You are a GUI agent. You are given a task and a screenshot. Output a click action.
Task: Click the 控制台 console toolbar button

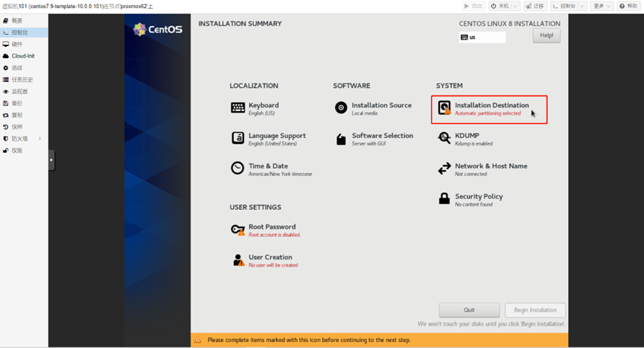(x=564, y=6)
